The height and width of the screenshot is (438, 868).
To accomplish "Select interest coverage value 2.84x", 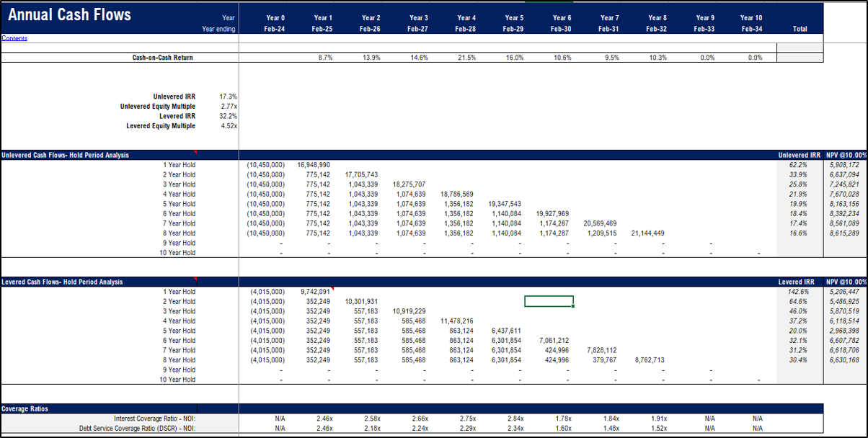I will coord(515,418).
